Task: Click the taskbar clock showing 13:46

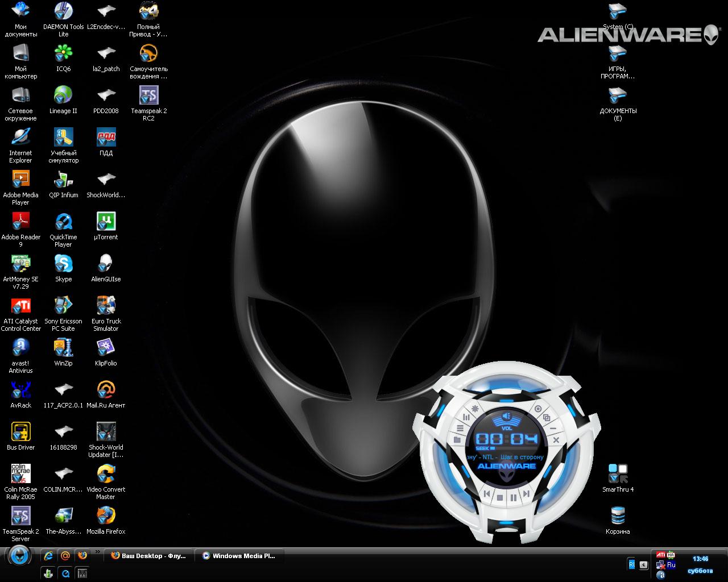Action: [700, 559]
